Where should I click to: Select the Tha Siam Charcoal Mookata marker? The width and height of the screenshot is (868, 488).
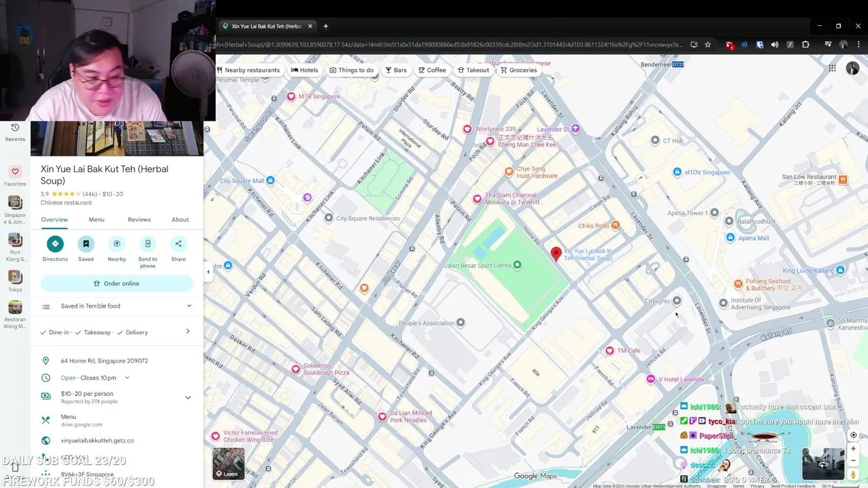(477, 199)
